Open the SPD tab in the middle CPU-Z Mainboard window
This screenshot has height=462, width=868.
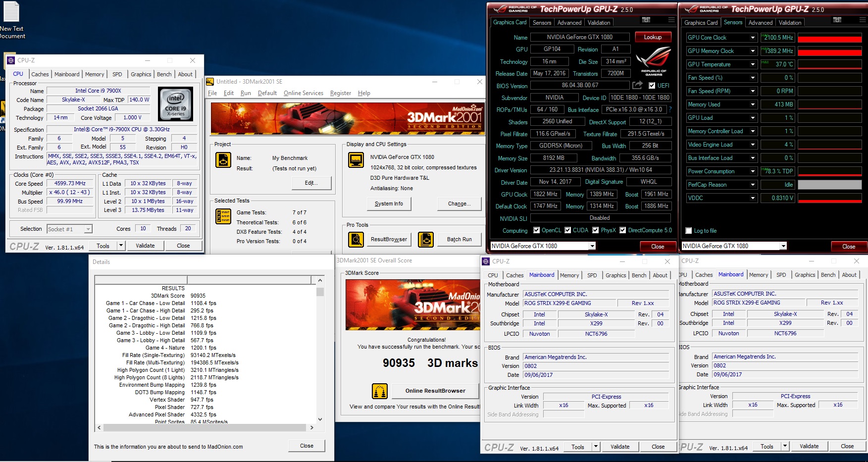click(x=592, y=275)
